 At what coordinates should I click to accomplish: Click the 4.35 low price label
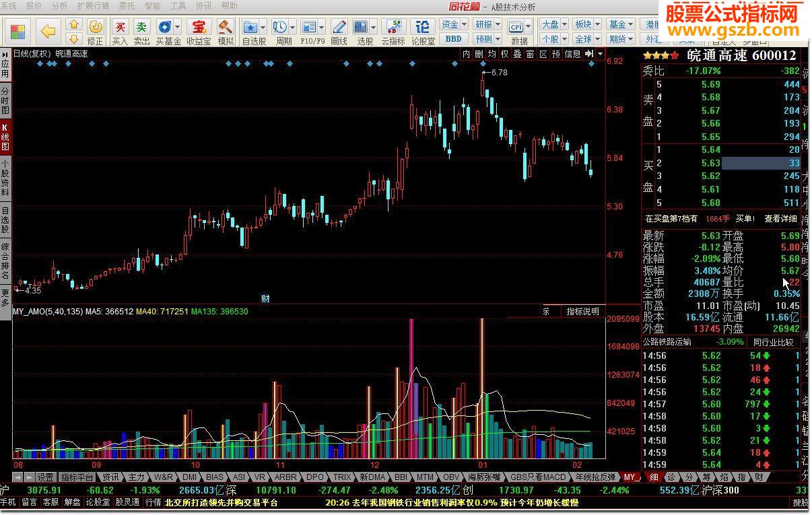32,291
